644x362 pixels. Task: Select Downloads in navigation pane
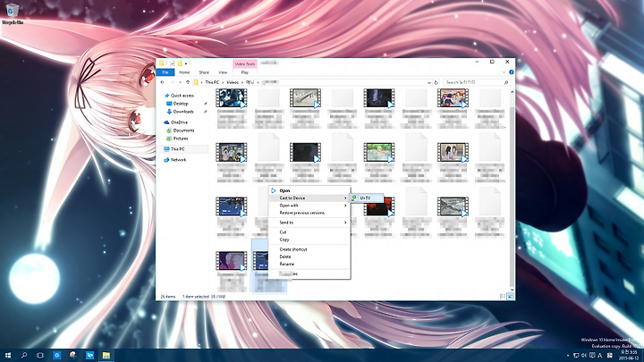point(180,112)
